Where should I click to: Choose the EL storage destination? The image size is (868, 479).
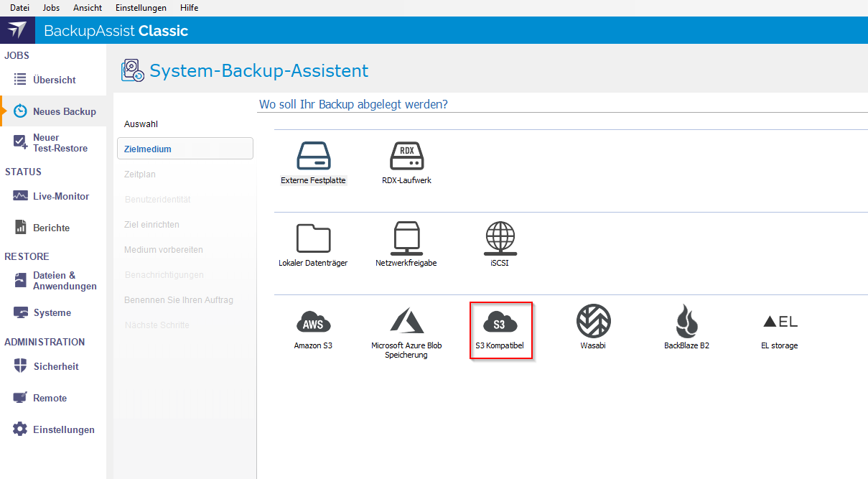[x=780, y=322]
